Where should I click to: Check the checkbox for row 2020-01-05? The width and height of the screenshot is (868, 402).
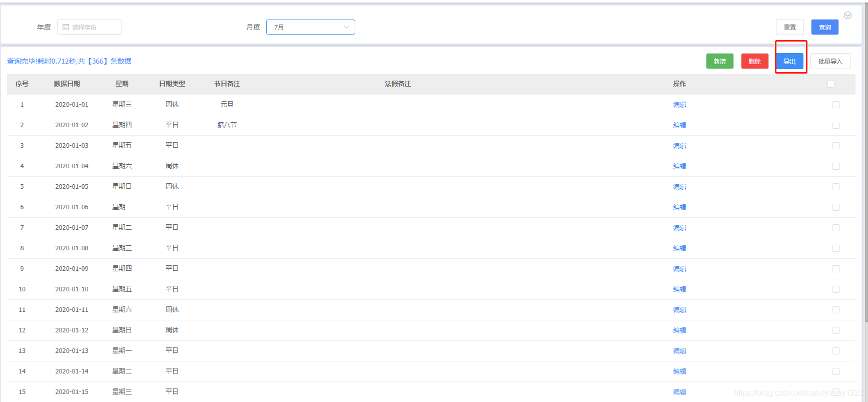point(835,187)
